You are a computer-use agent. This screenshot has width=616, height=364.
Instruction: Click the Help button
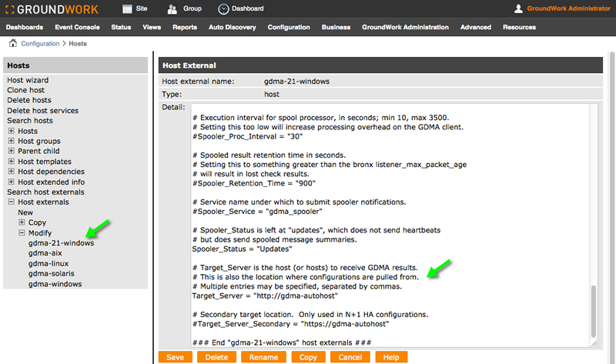[x=391, y=357]
